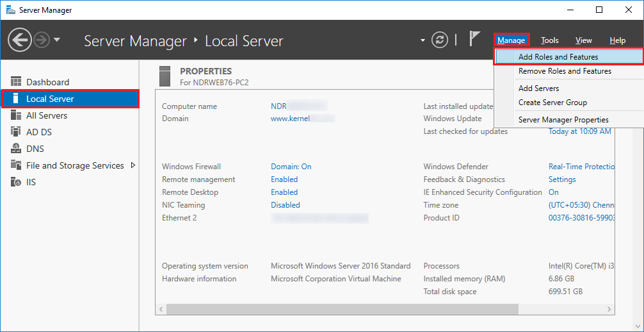Click Microsoft Corporation Virtual Machine text
644x332 pixels.
click(x=336, y=279)
